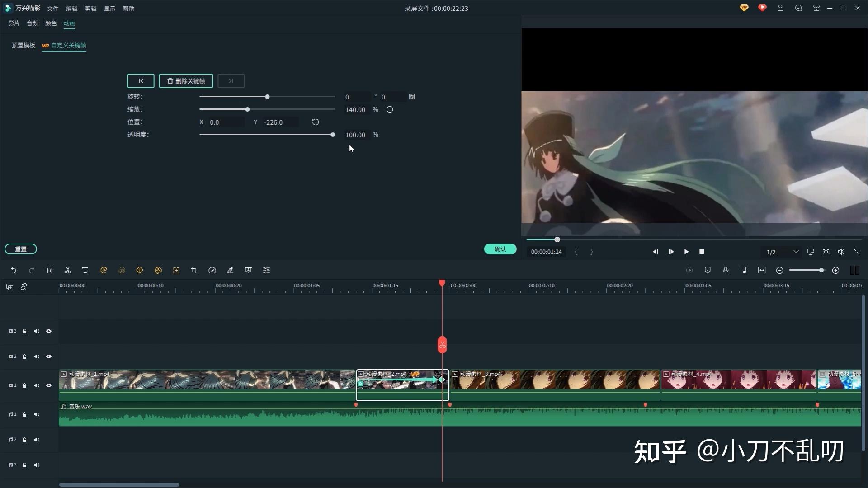Click the voiceover microphone icon

726,270
